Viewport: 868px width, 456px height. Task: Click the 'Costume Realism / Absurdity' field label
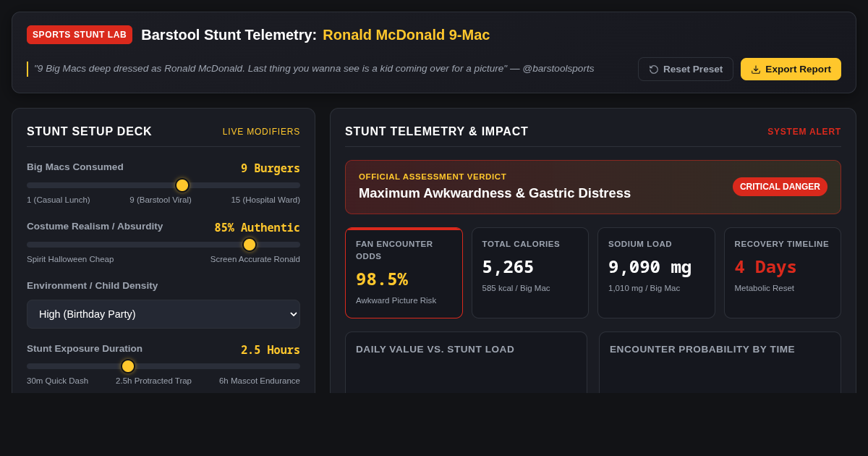pos(95,227)
